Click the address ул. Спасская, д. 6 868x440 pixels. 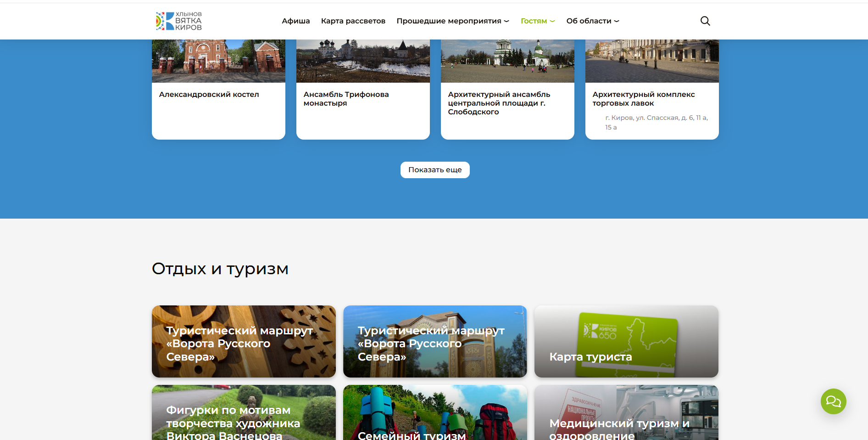[x=657, y=123]
